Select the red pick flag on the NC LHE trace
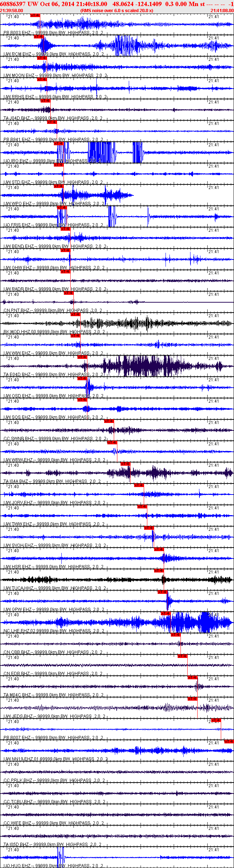This screenshot has width=234, height=868. (166, 613)
